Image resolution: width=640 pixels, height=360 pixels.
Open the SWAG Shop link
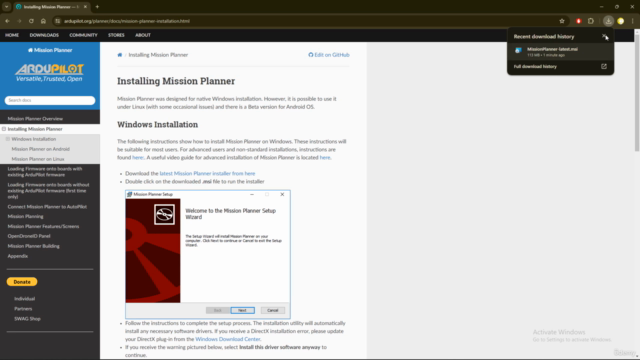pyautogui.click(x=27, y=319)
